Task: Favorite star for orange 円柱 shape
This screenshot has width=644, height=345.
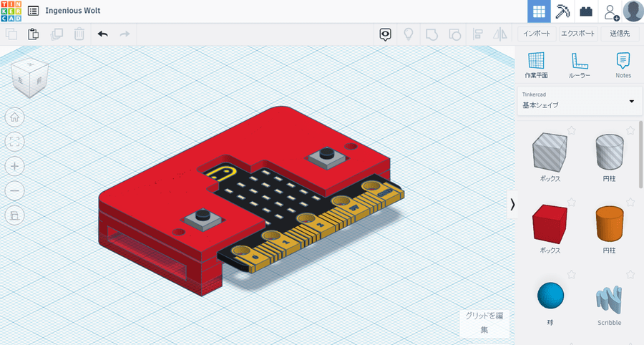Action: tap(630, 202)
